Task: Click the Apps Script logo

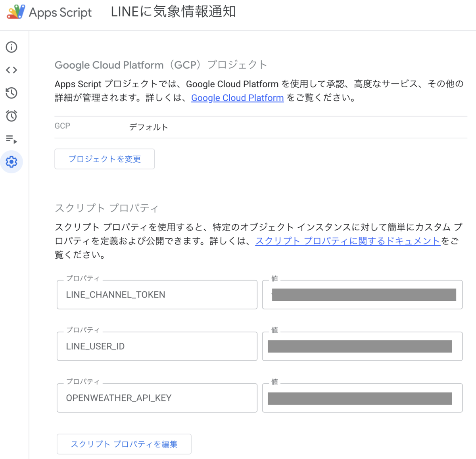Action: point(16,12)
